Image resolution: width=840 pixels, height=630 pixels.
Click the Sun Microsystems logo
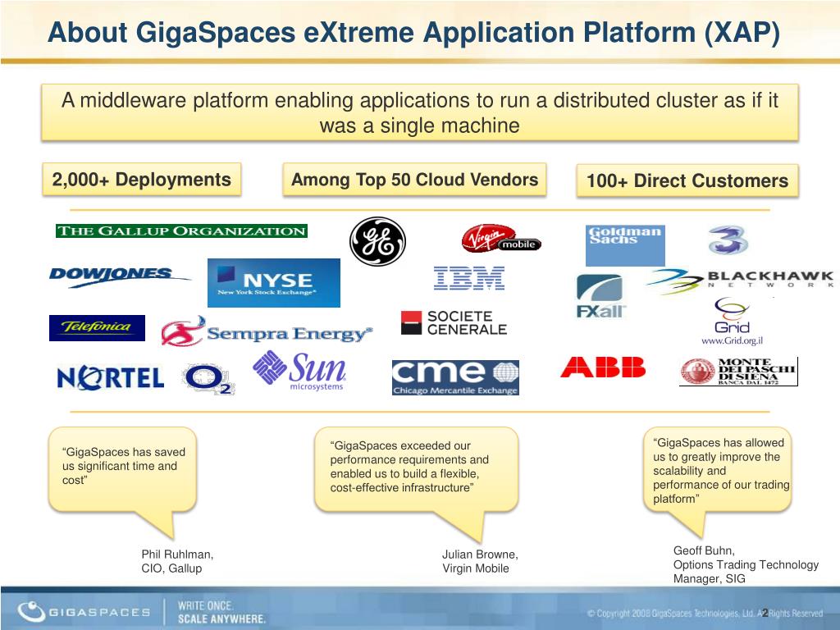click(300, 371)
